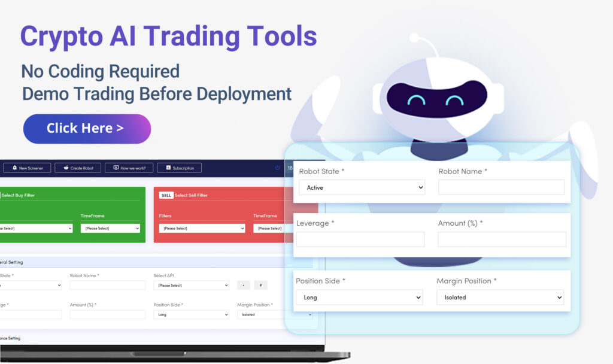Click inside the Amount percent field

[x=501, y=239]
